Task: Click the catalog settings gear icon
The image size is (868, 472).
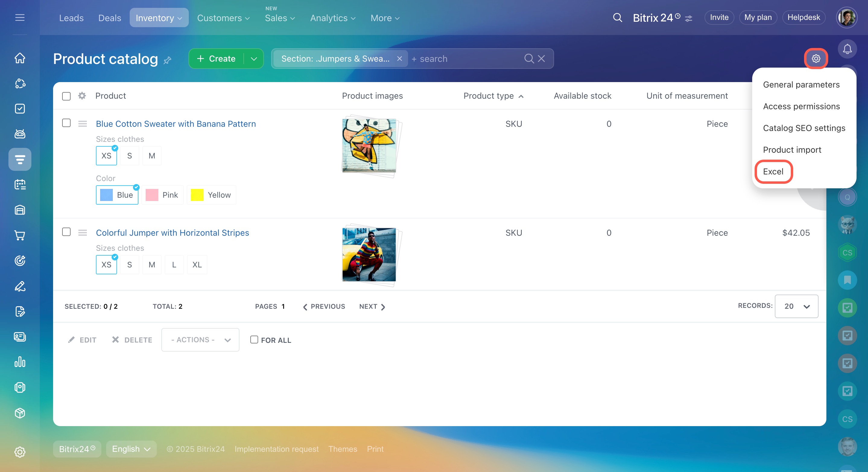Action: tap(816, 59)
